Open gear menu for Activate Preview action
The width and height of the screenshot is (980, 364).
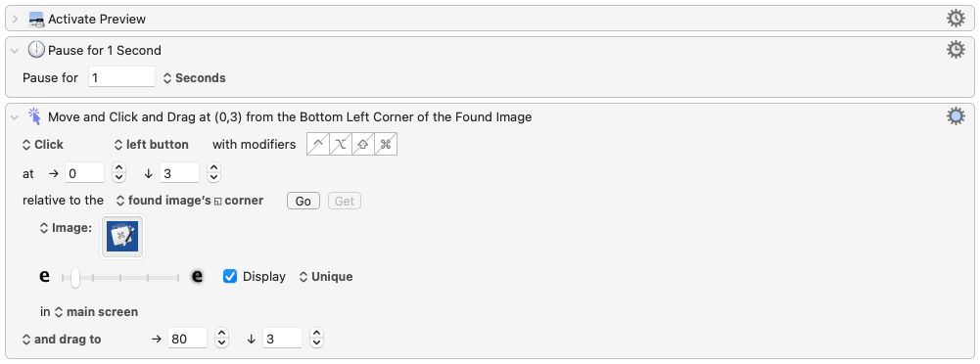coord(956,19)
